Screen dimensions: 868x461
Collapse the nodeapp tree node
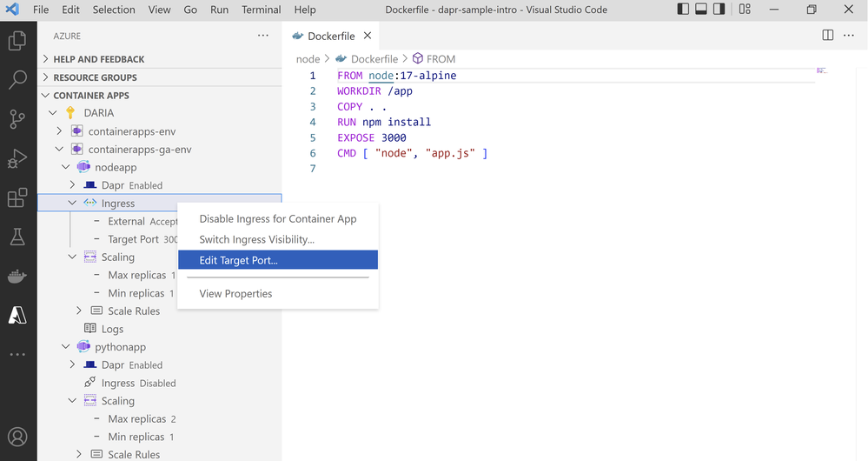[x=66, y=167]
